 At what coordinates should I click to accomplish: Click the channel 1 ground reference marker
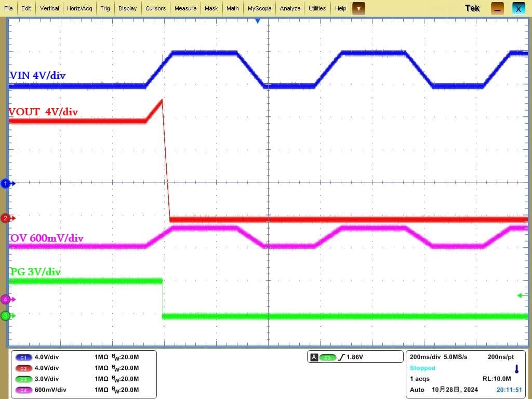point(6,183)
